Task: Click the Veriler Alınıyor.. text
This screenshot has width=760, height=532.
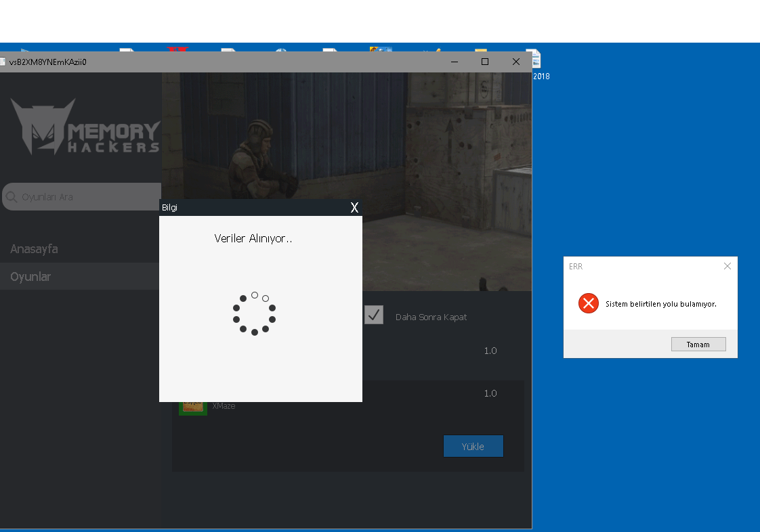Action: 253,238
